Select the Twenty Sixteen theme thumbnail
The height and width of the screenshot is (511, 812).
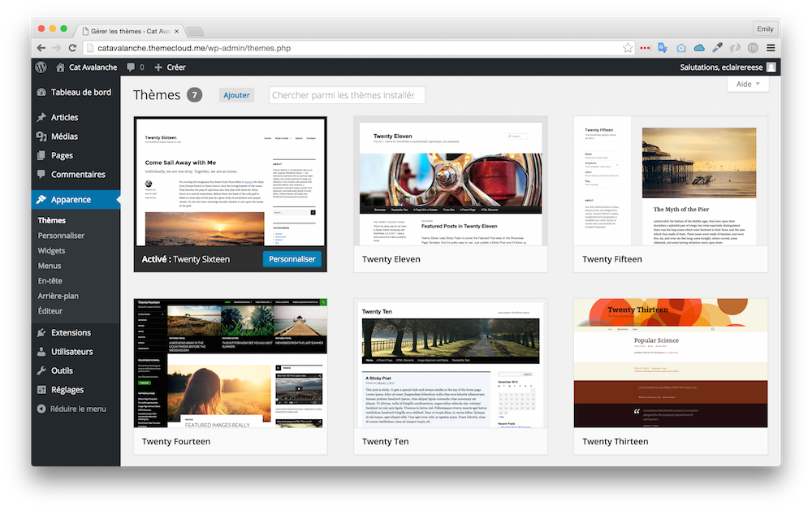point(231,182)
